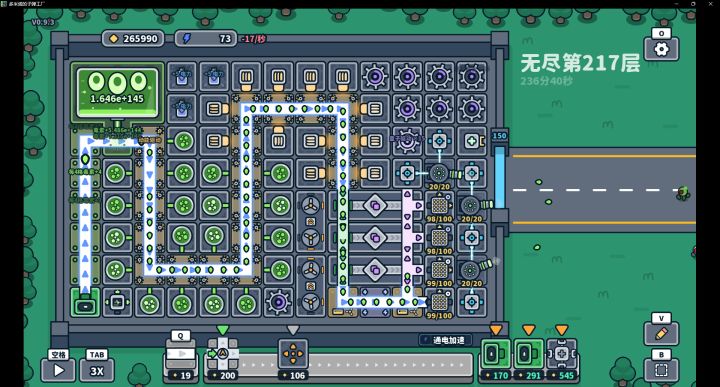
Task: Click the bottommost ammo crate labeled 99/100
Action: (x=439, y=302)
